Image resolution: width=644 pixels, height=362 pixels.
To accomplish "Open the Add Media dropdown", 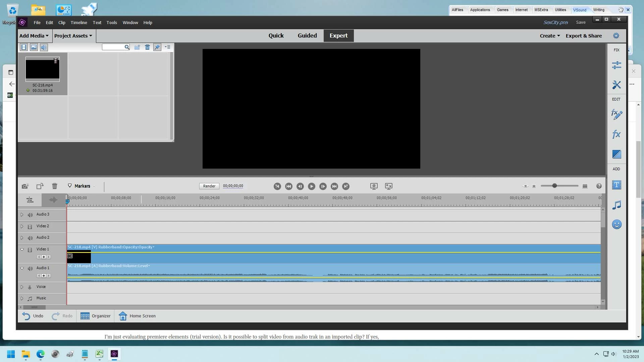I will [34, 36].
